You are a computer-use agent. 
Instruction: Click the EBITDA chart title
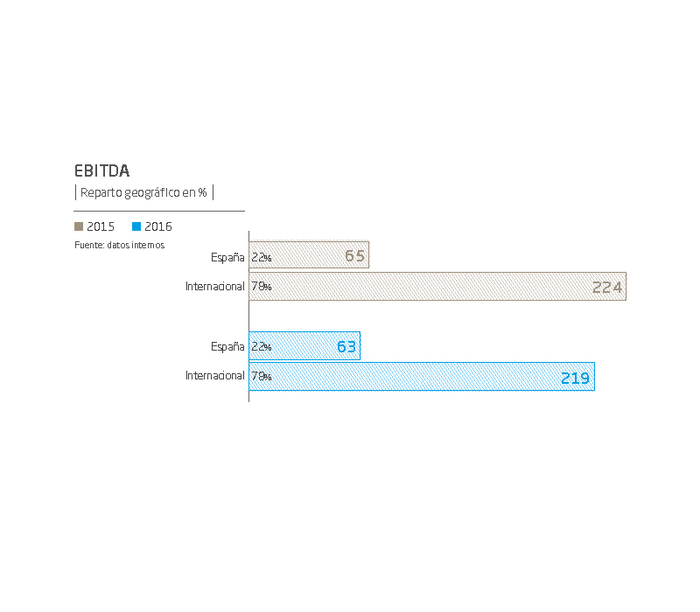(x=101, y=170)
